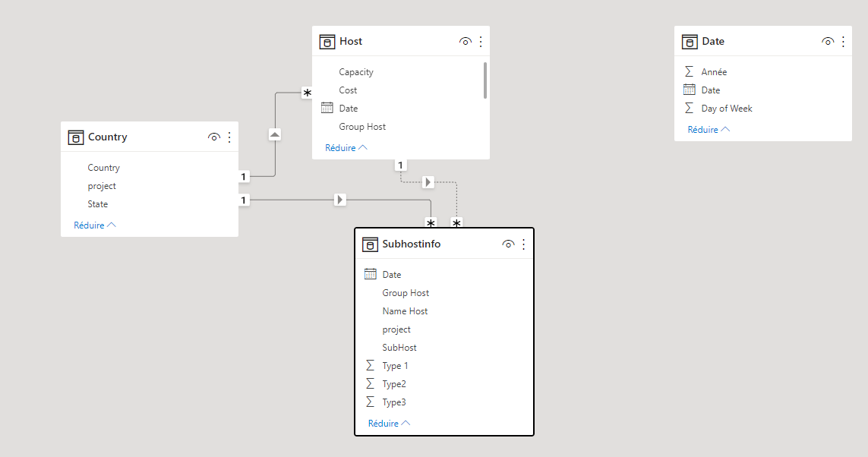Toggle visibility of the Date table
The width and height of the screenshot is (868, 457).
tap(828, 42)
